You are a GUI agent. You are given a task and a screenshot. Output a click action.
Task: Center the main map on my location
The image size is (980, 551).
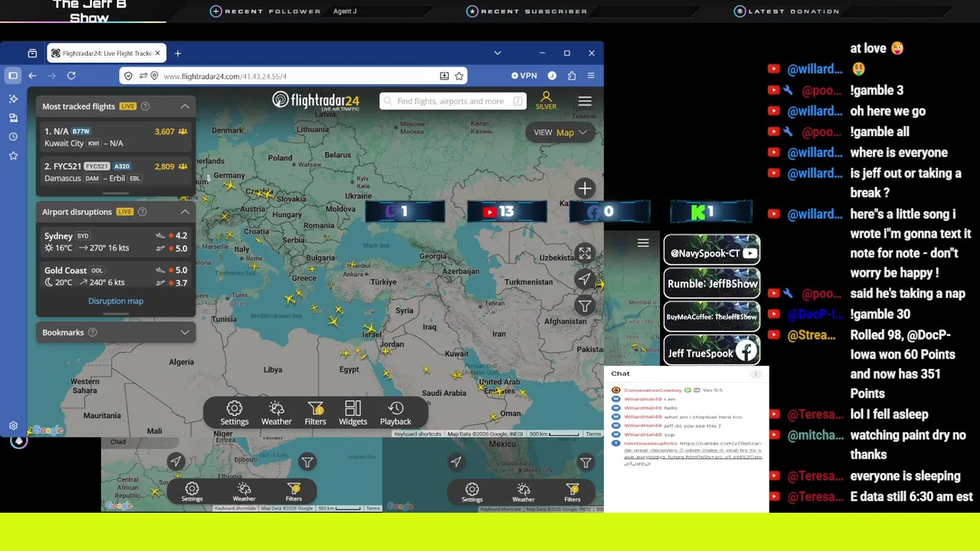point(585,279)
